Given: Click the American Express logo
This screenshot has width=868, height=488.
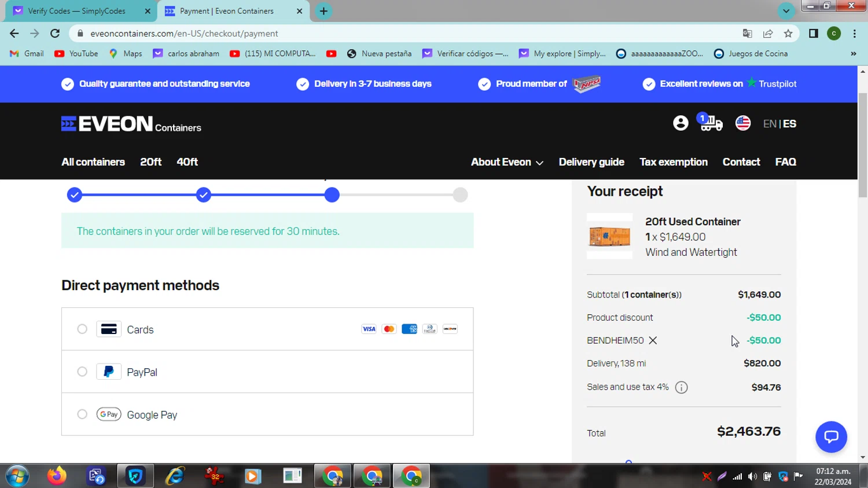Looking at the screenshot, I should coord(409,329).
